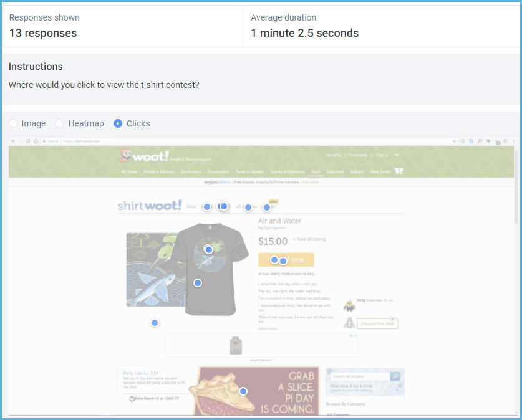Image resolution: width=522 pixels, height=420 pixels.
Task: Close the advertisement with the X icon
Action: [356, 336]
